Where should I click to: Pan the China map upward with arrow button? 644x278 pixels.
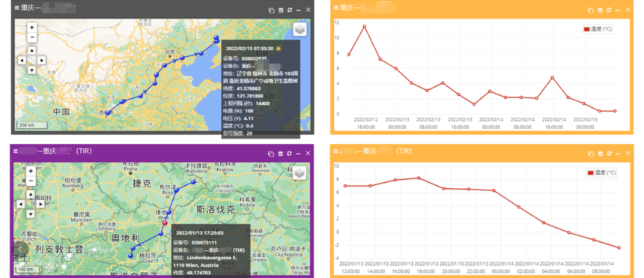[x=32, y=50]
